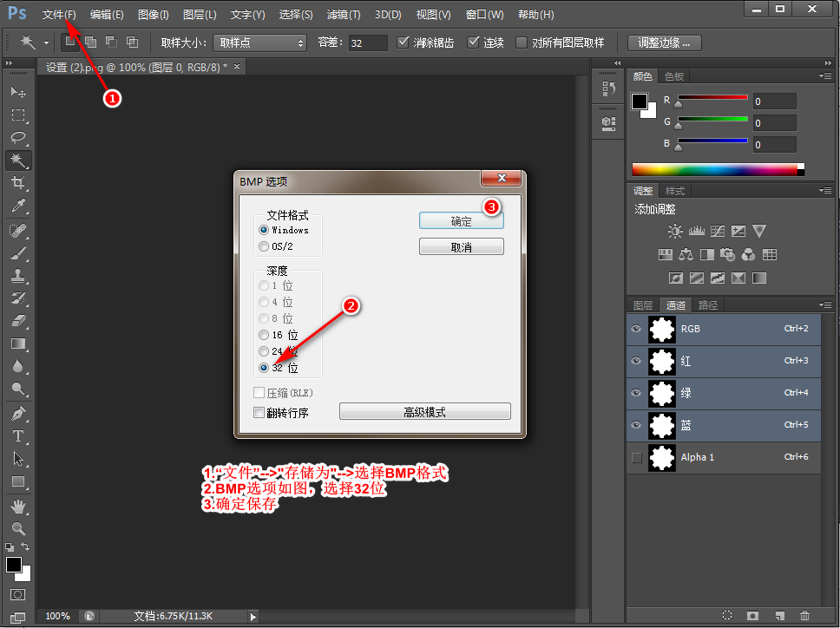Click the Refine Edge button
The width and height of the screenshot is (840, 628).
click(664, 43)
